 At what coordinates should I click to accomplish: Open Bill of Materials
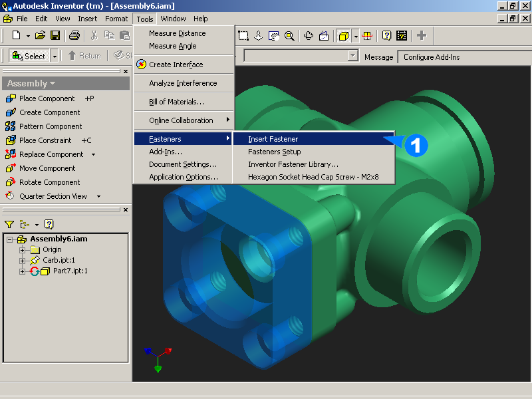(184, 102)
